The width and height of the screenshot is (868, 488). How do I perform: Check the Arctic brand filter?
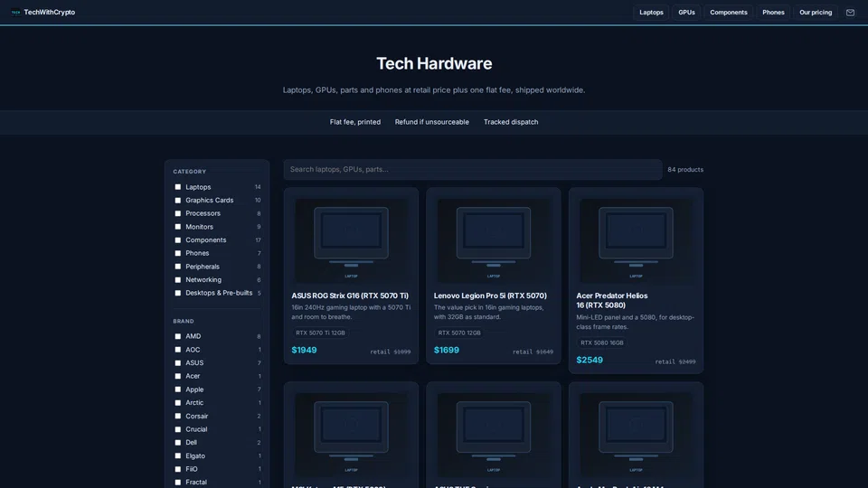click(x=178, y=403)
